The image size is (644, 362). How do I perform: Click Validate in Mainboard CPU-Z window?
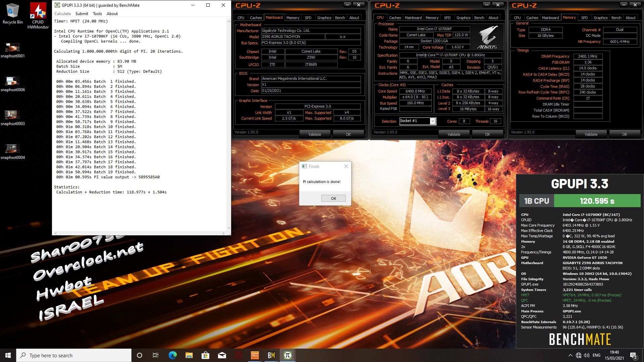(x=315, y=134)
